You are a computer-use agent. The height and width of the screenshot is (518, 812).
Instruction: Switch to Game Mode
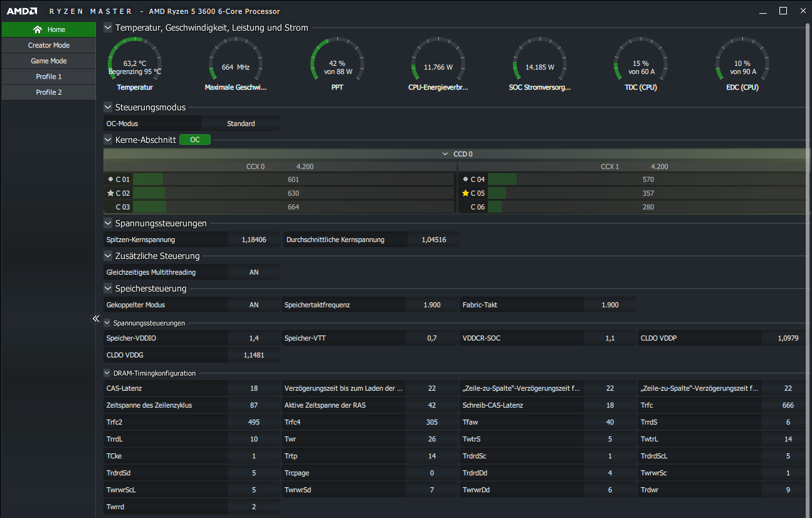click(48, 61)
